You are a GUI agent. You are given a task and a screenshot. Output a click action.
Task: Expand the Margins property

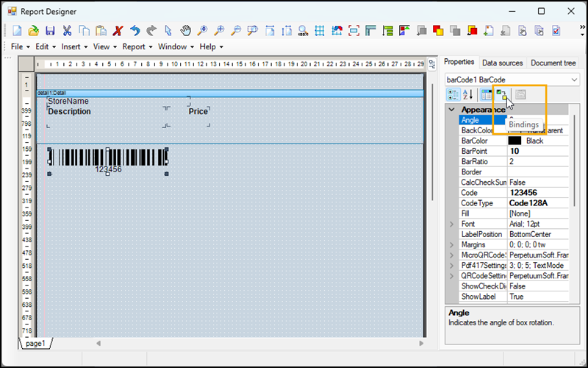point(451,244)
